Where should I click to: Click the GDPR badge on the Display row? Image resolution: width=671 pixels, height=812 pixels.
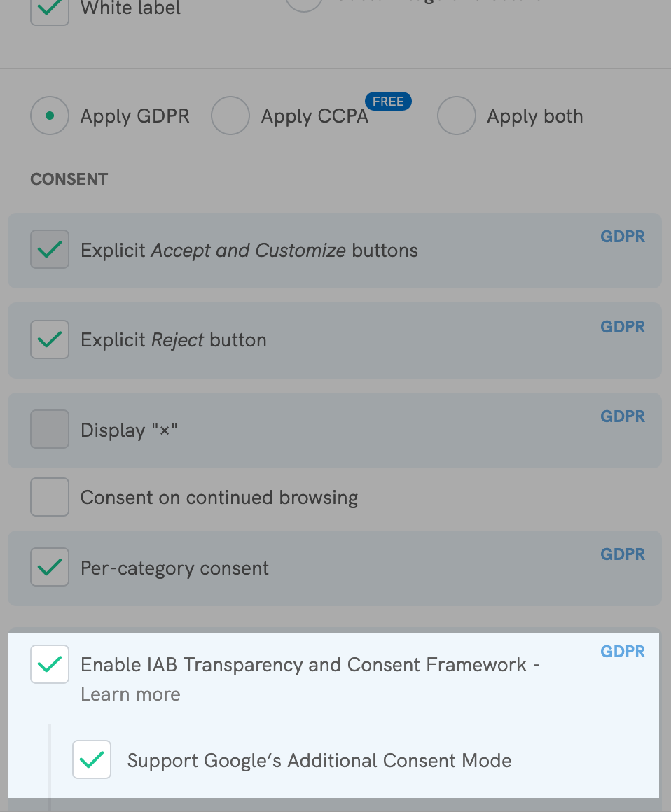(x=622, y=416)
